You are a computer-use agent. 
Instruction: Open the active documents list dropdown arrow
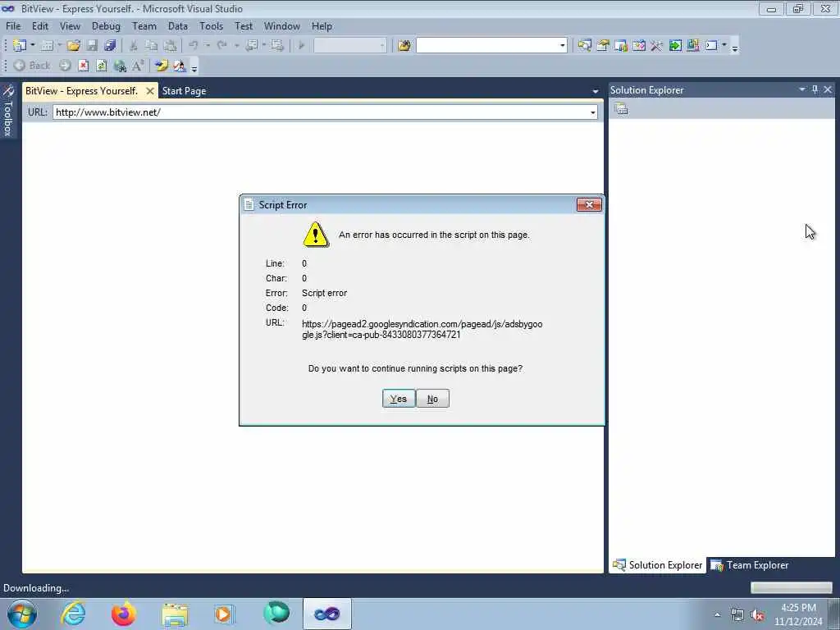[596, 92]
